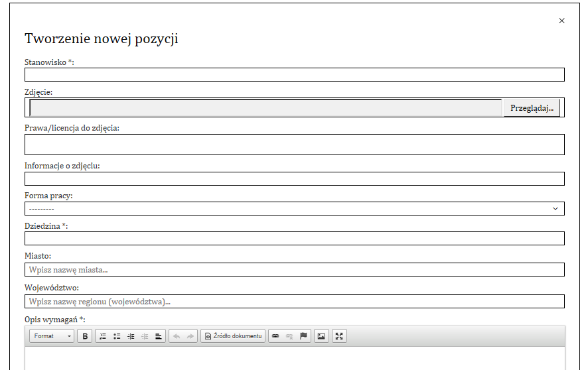Open the insert image tool
The height and width of the screenshot is (370, 588).
pyautogui.click(x=321, y=336)
